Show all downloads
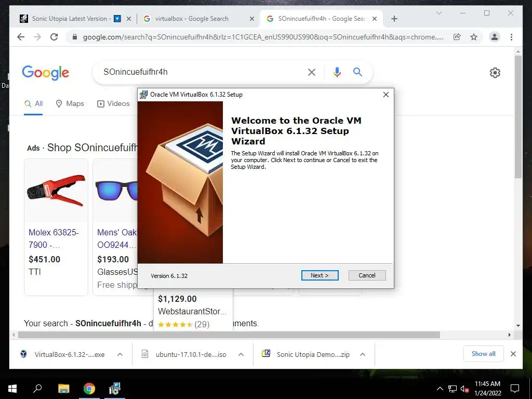The height and width of the screenshot is (399, 532). [484, 354]
